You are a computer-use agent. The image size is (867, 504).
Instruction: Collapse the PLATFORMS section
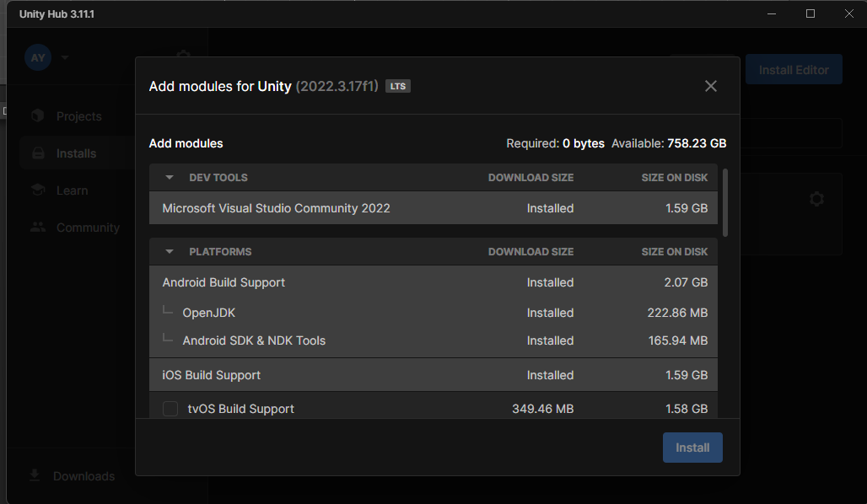[170, 251]
